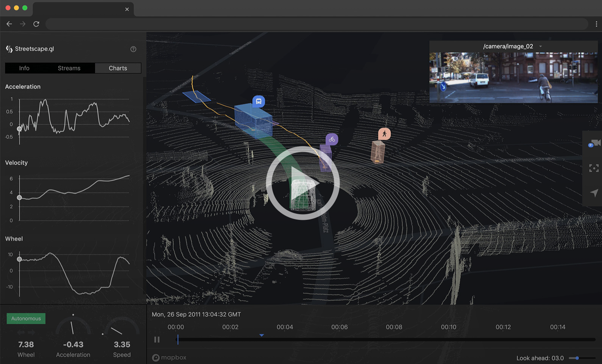Viewport: 602px width, 364px height.
Task: Click the Autonomous status badge
Action: [x=26, y=319]
